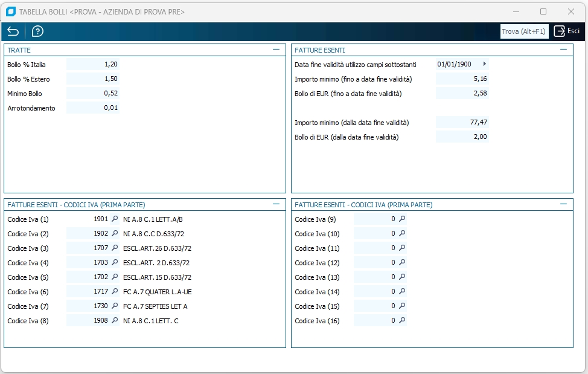This screenshot has height=374, width=588.
Task: Open lookup icon beside Codice Iva (8)
Action: (x=115, y=321)
